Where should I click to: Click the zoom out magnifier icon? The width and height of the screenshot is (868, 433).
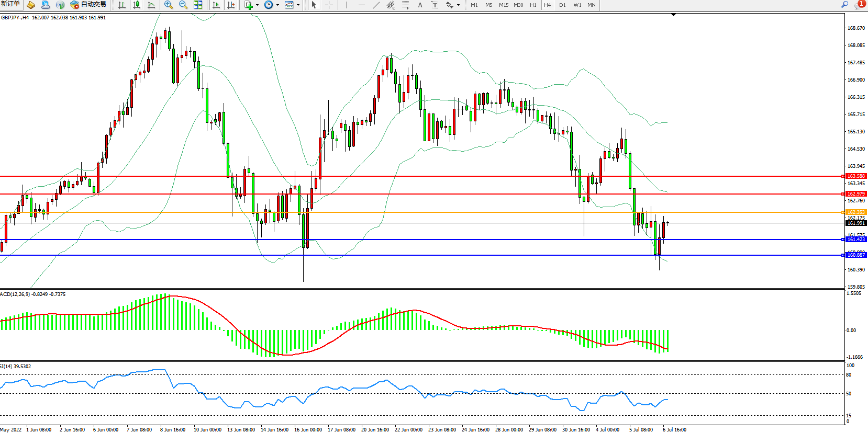pos(183,5)
